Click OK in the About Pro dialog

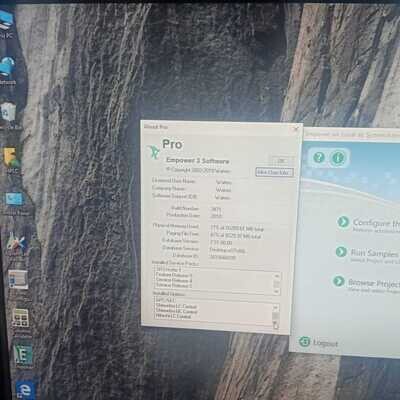coord(282,160)
